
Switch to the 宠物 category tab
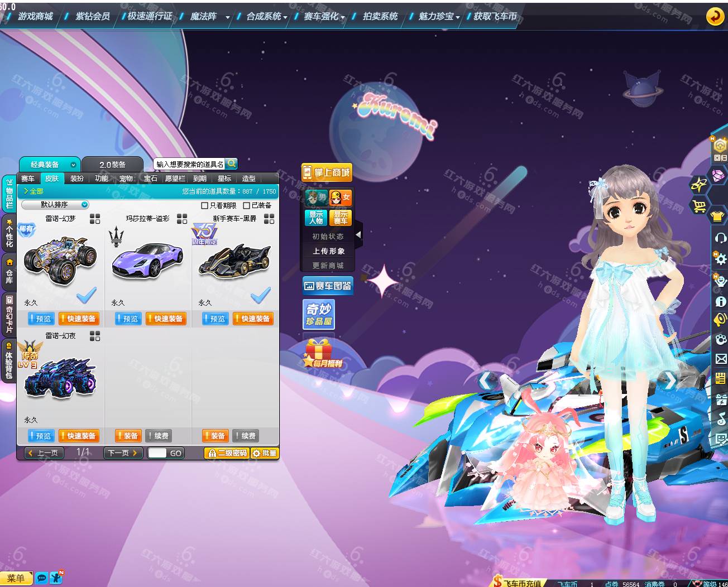pos(126,179)
